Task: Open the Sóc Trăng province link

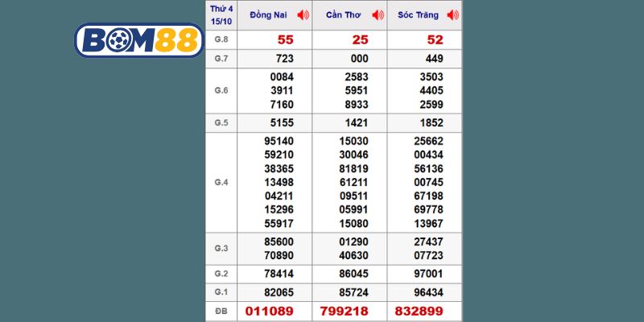Action: 418,15
